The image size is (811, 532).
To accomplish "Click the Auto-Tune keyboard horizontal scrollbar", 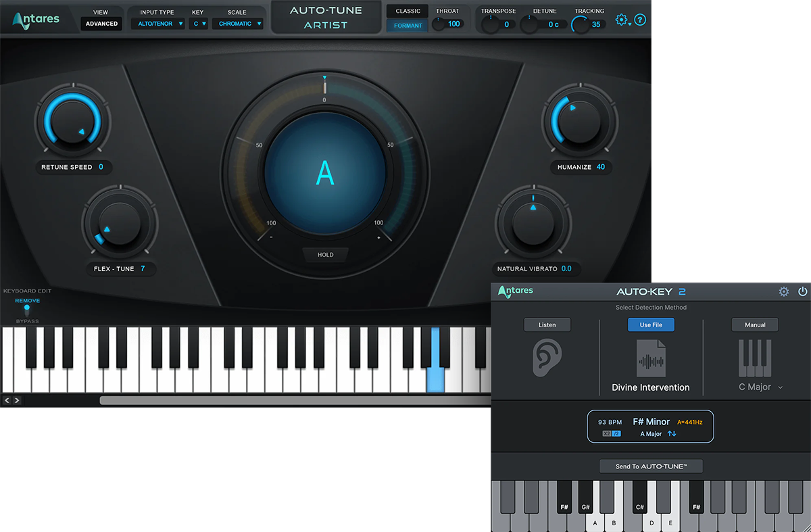I will pyautogui.click(x=295, y=400).
